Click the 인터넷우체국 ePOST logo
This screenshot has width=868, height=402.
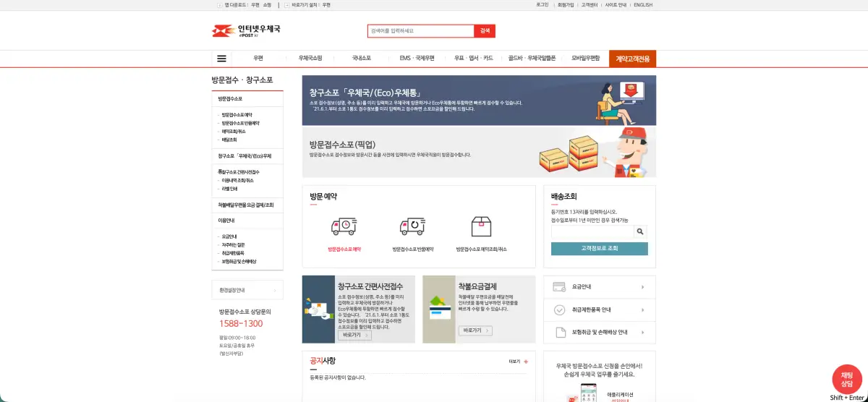tap(246, 31)
